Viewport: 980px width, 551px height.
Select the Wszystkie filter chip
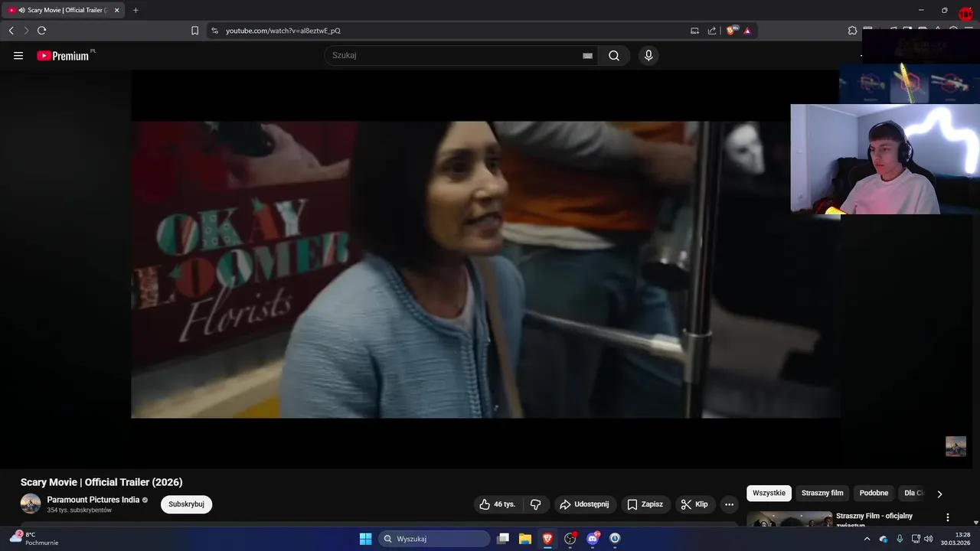pos(769,494)
